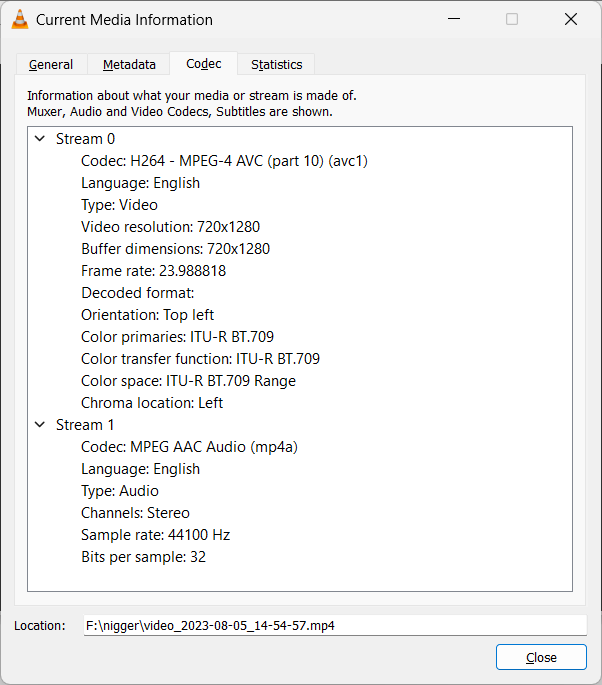This screenshot has width=602, height=685.
Task: Select the Chroma location: Left entry
Action: point(152,403)
